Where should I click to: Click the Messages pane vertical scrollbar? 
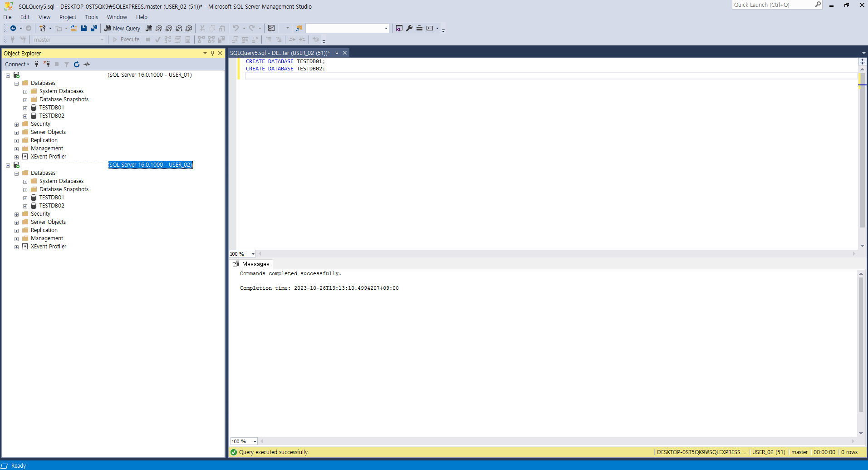861,345
